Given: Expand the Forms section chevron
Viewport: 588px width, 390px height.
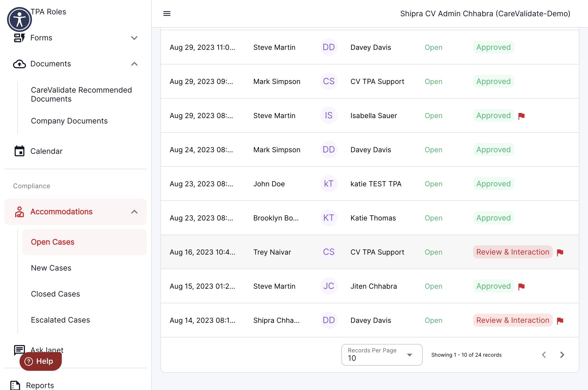Looking at the screenshot, I should [x=134, y=38].
